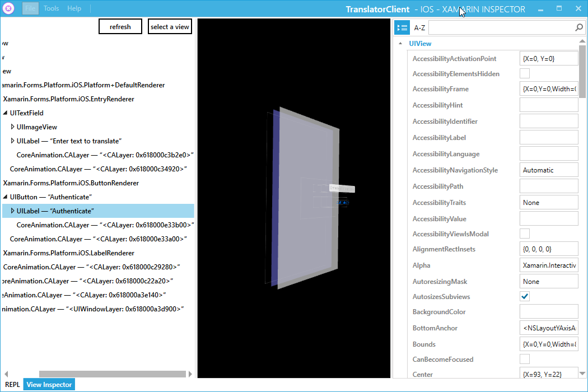Viewport: 588px width, 392px height.
Task: Toggle AccessibilityViewIsModal checkbox
Action: click(x=525, y=234)
